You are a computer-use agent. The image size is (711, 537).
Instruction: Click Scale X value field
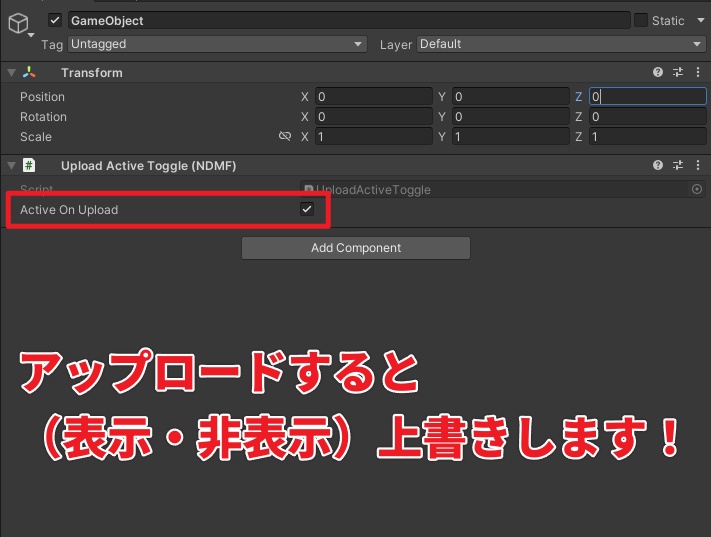[x=374, y=137]
